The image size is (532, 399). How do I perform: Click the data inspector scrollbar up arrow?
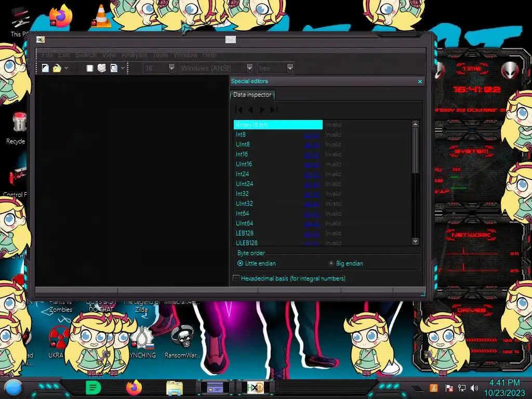tap(415, 124)
